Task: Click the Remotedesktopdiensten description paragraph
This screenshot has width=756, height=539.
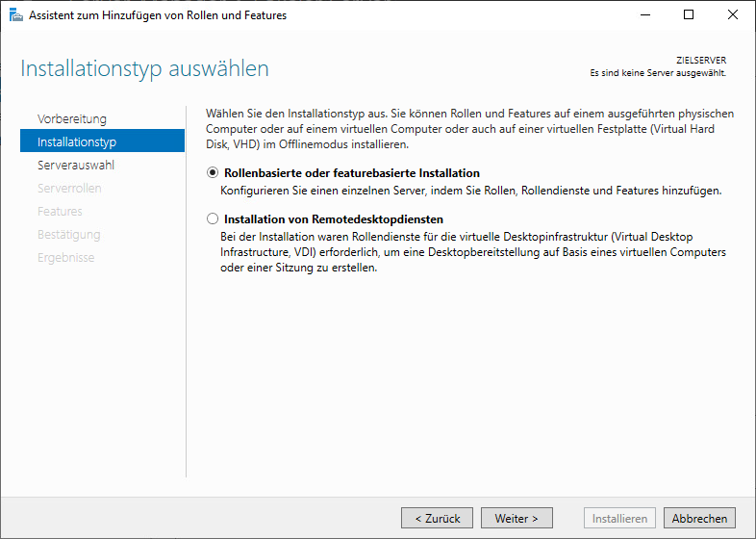Action: tap(471, 252)
